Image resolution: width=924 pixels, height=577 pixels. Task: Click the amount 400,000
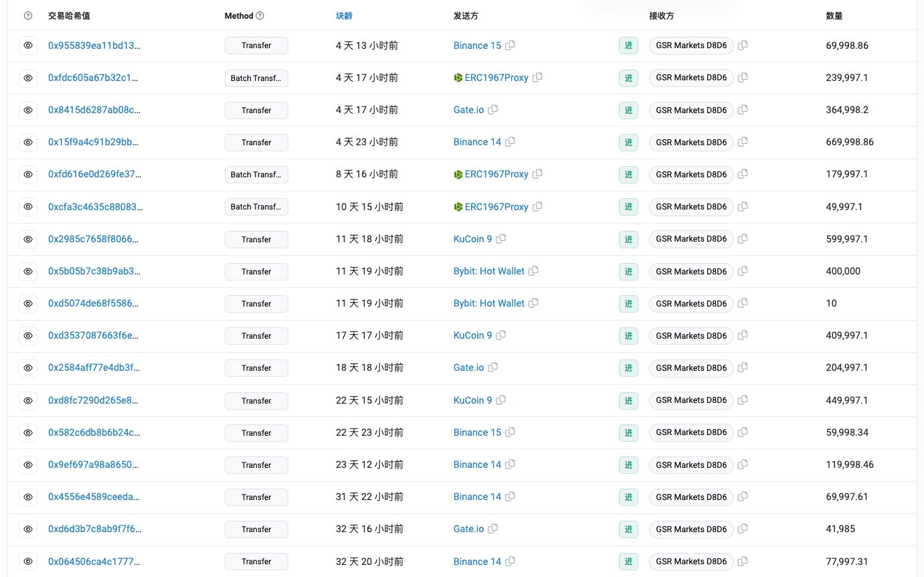843,271
